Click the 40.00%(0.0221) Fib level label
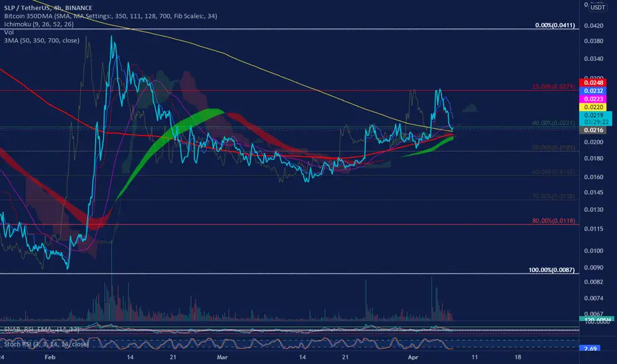The image size is (617, 364). coord(553,123)
